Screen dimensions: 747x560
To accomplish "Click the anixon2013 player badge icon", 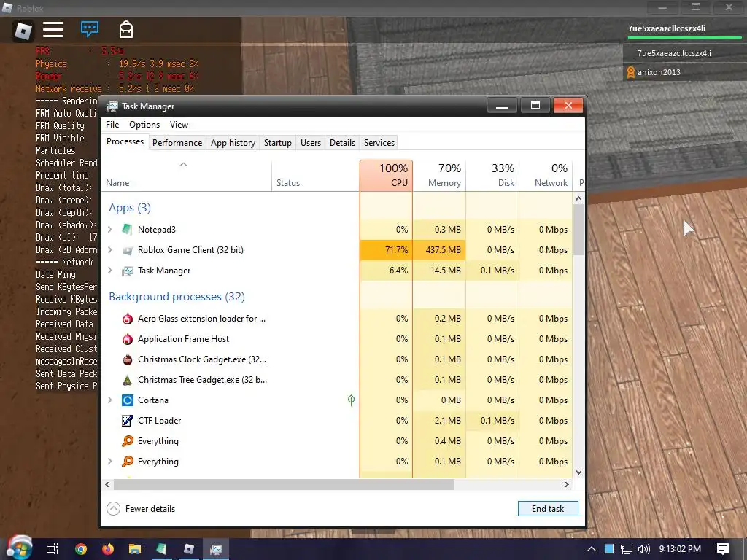I will coord(631,72).
